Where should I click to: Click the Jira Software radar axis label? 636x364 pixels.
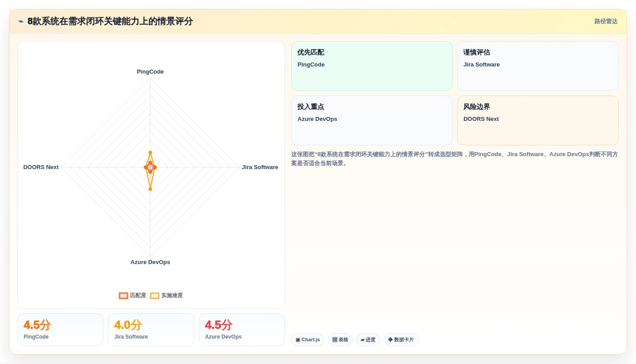click(x=260, y=167)
